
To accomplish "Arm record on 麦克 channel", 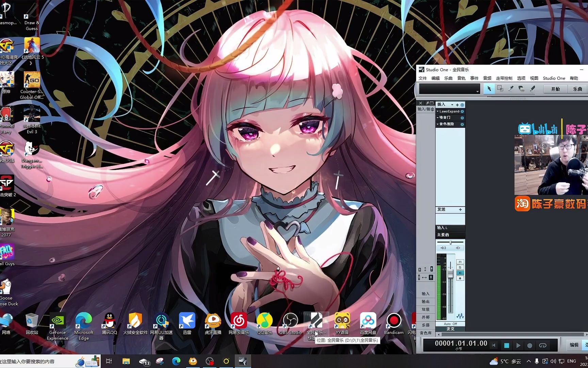I will point(460,278).
